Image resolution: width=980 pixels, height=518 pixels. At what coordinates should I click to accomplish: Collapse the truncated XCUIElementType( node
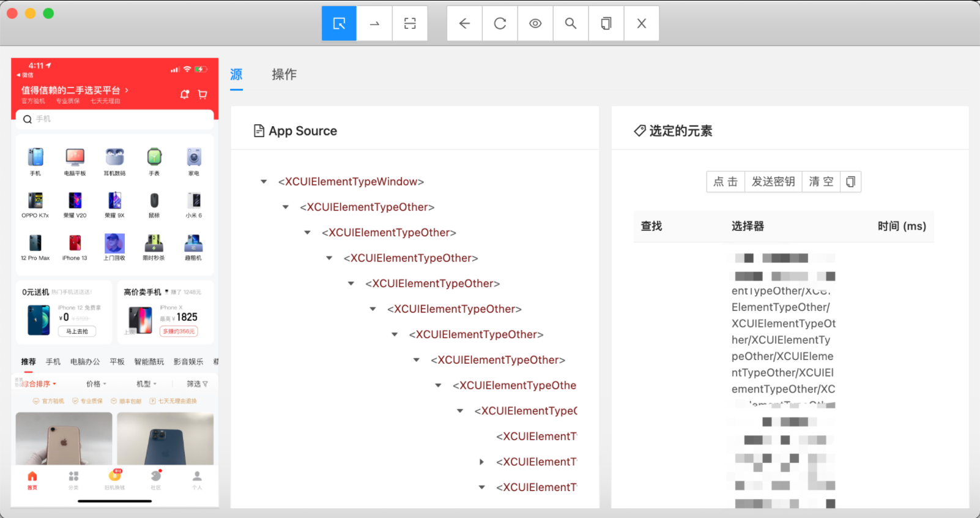click(460, 411)
